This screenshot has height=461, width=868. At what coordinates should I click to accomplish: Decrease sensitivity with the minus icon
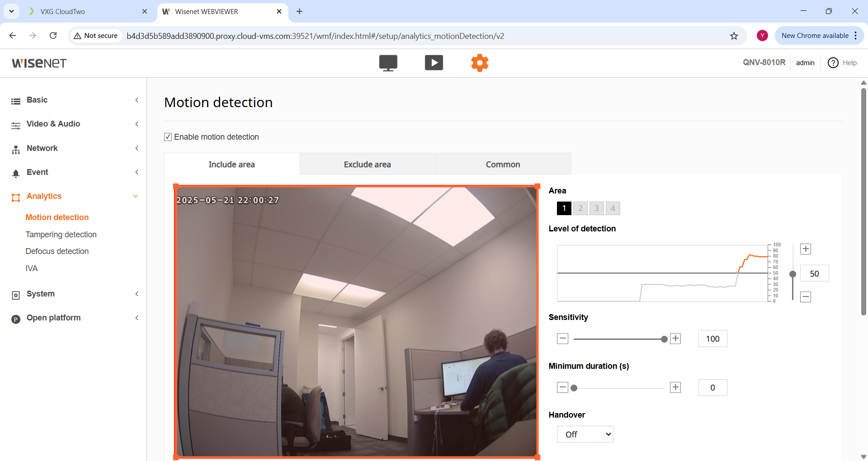(x=562, y=339)
